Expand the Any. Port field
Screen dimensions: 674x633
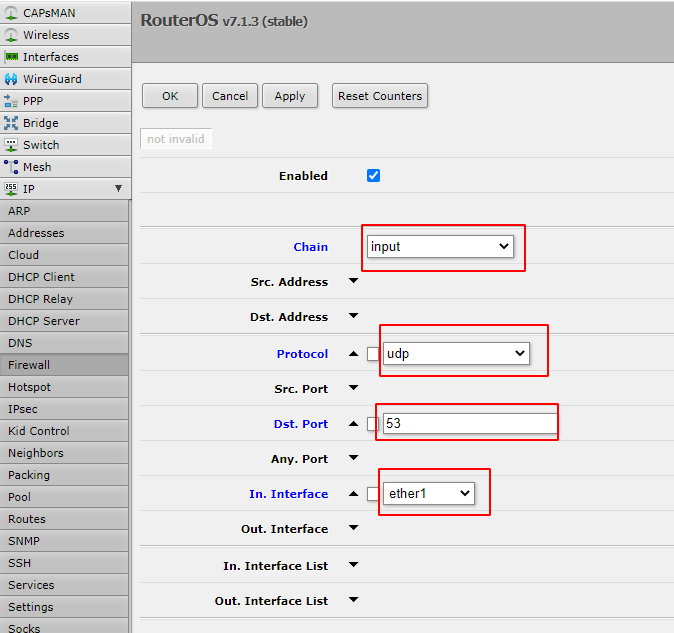[354, 458]
